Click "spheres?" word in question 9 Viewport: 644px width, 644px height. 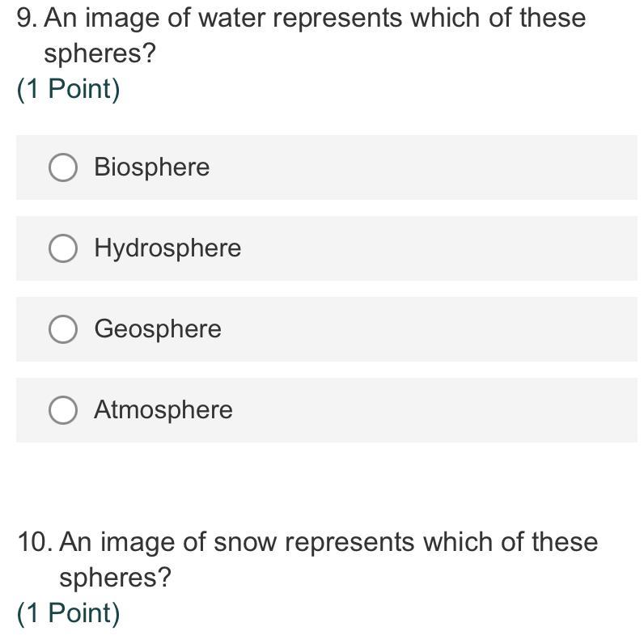click(x=100, y=54)
